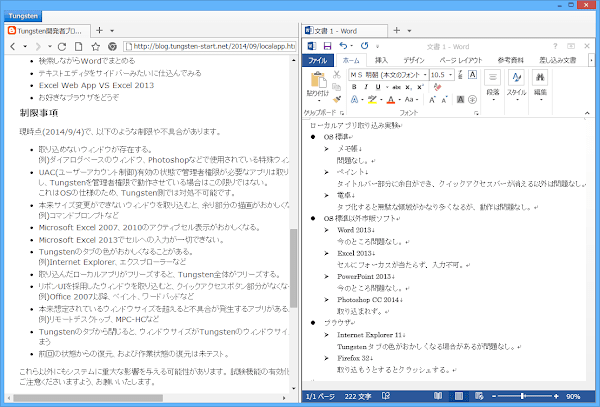This screenshot has height=407, width=600.
Task: Toggle Italic formatting
Action: (366, 87)
